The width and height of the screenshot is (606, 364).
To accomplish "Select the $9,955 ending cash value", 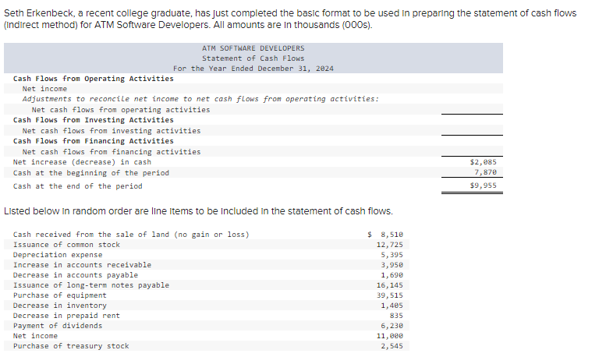I will pyautogui.click(x=483, y=186).
